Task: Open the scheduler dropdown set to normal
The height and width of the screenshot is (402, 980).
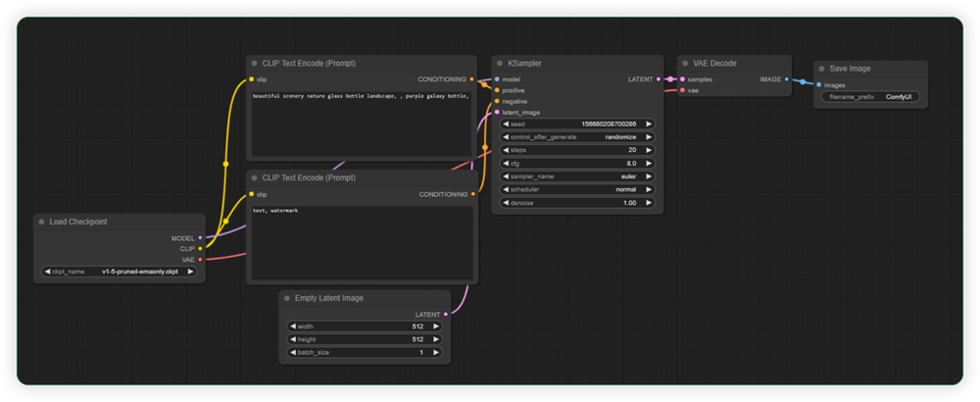Action: tap(576, 189)
